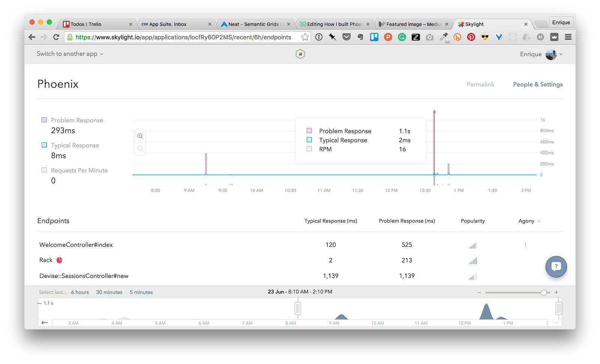Sort by the Popularity column

click(473, 221)
